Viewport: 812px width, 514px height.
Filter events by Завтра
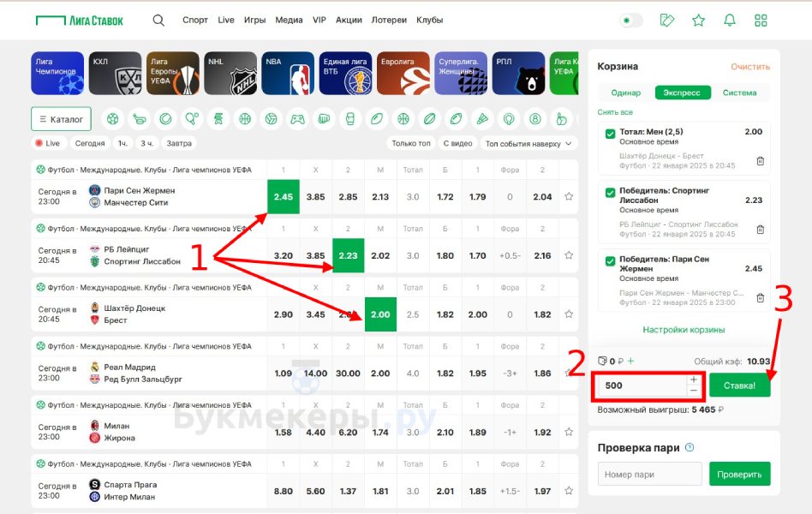point(179,144)
